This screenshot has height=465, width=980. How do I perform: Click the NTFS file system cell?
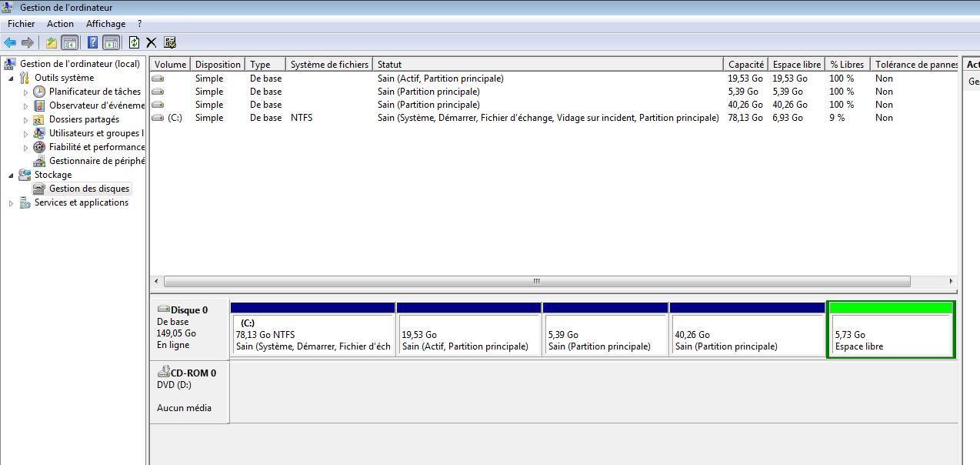pos(302,118)
